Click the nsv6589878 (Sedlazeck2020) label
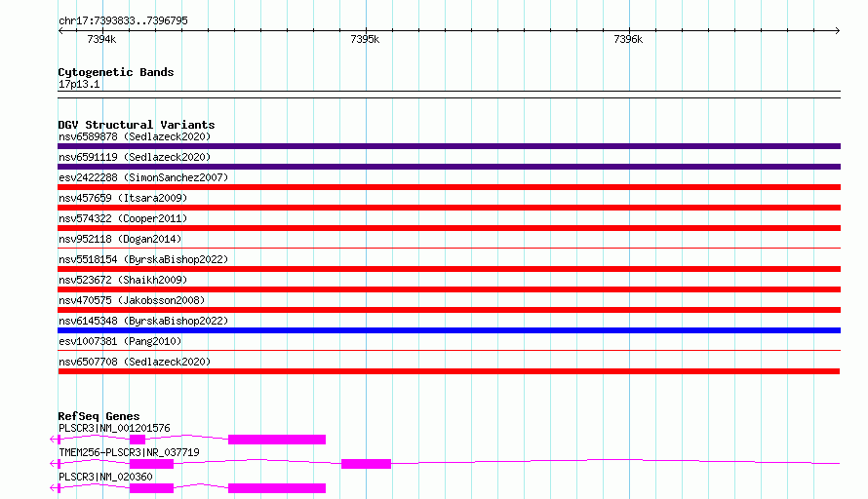868x499 pixels. [135, 136]
